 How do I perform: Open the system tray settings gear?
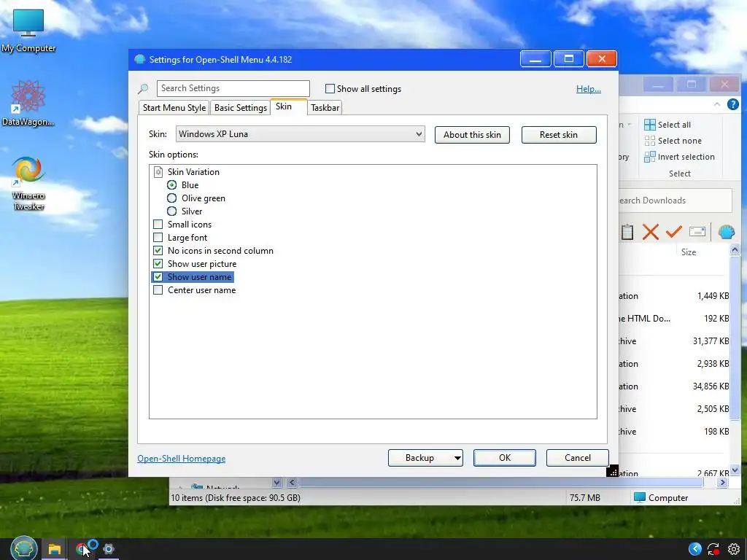click(x=734, y=549)
